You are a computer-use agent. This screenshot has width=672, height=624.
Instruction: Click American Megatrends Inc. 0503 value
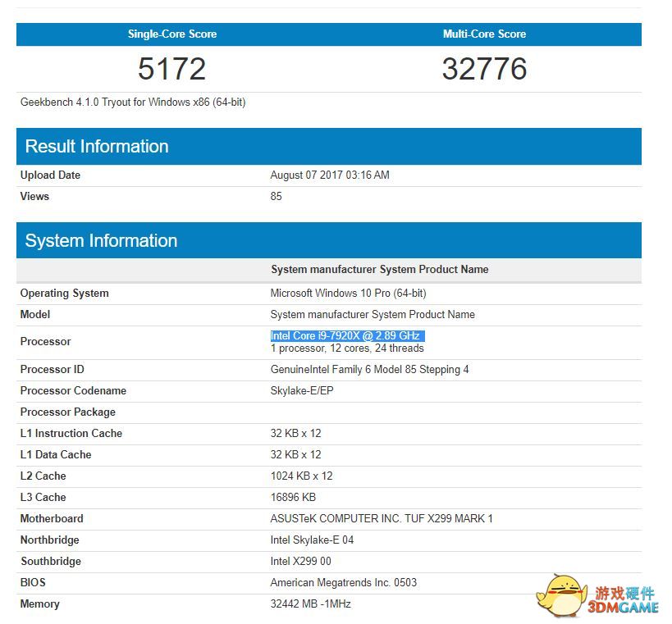[344, 583]
